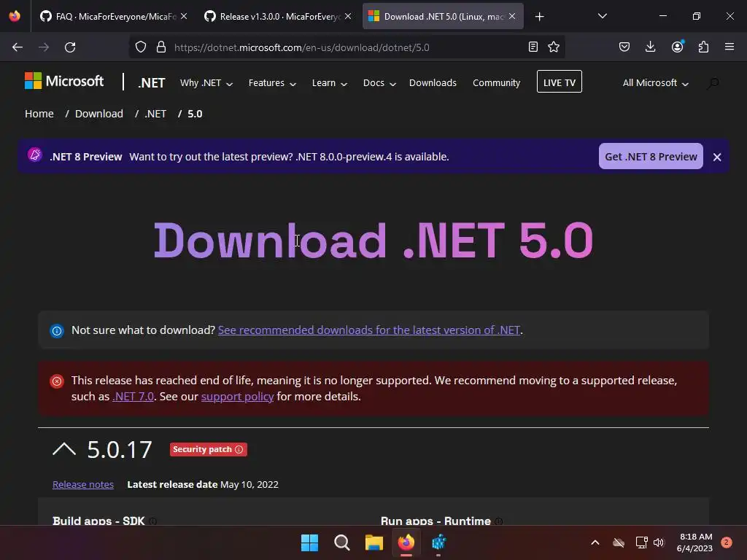Open volume control in system tray
Image resolution: width=747 pixels, height=560 pixels.
click(659, 542)
